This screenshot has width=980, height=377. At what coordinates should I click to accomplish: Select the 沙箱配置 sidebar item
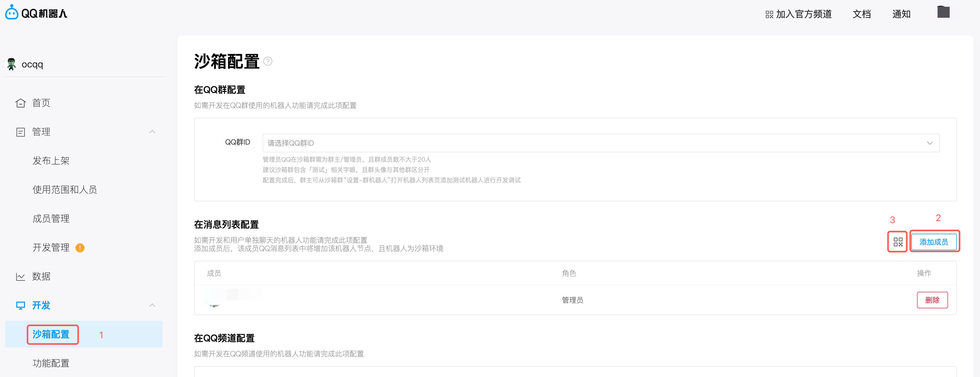(x=51, y=334)
